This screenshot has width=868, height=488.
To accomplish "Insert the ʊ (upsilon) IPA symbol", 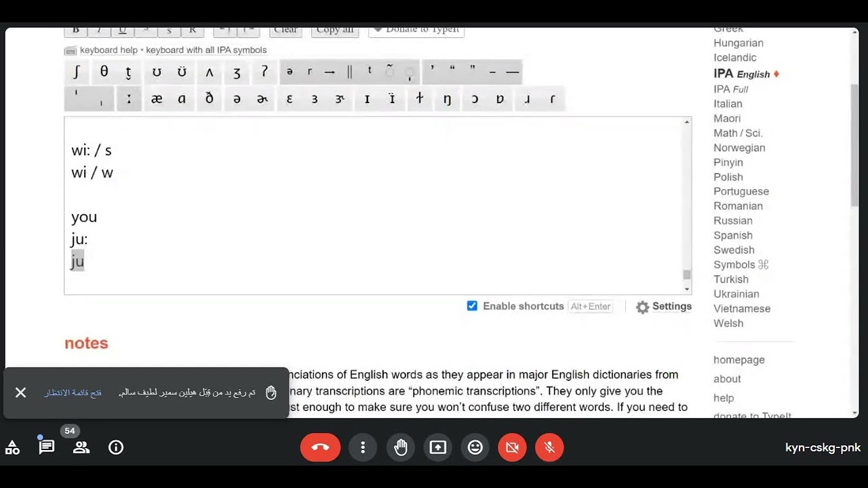I will tap(157, 72).
